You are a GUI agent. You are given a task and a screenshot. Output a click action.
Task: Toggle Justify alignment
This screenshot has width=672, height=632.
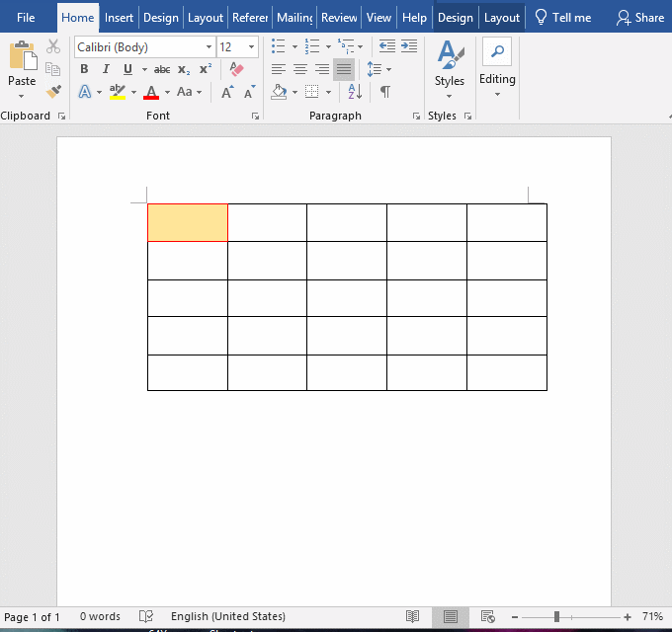click(344, 69)
